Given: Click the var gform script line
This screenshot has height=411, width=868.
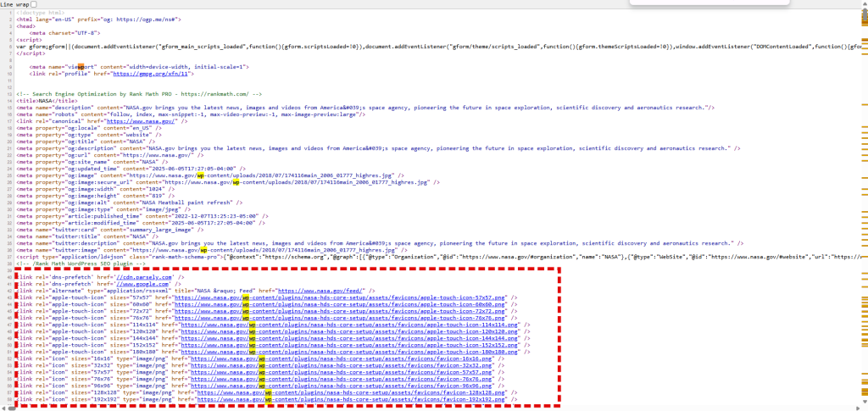Looking at the screenshot, I should pos(440,46).
